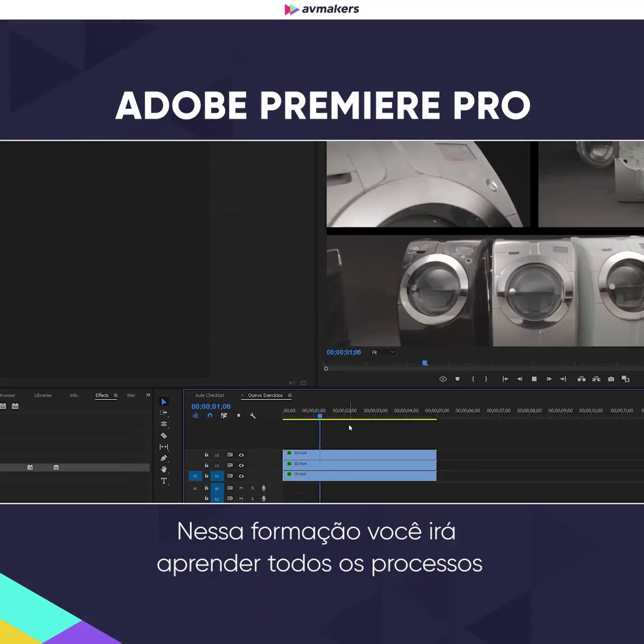
Task: Toggle YUV effects filter icon
Action: pyautogui.click(x=15, y=406)
